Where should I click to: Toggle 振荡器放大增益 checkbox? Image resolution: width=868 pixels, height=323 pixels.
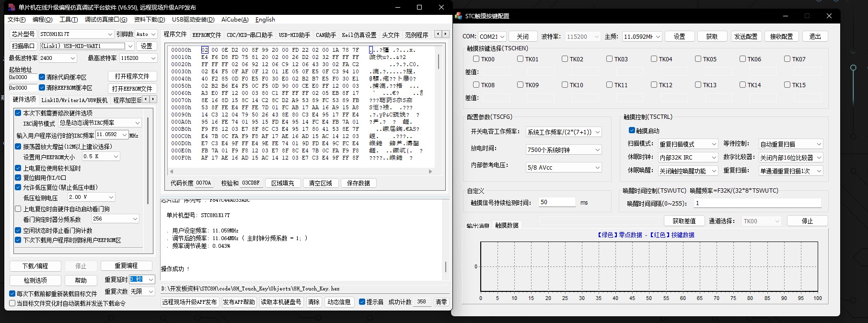click(18, 147)
